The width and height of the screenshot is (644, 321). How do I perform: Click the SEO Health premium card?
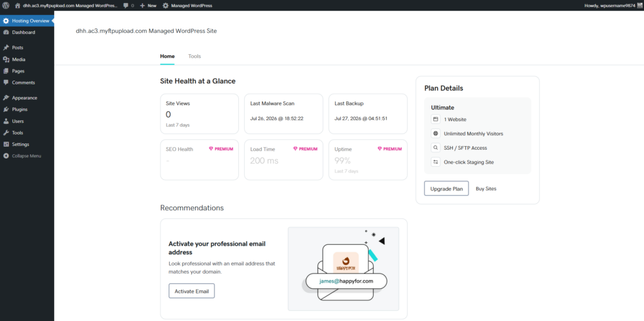tap(199, 160)
